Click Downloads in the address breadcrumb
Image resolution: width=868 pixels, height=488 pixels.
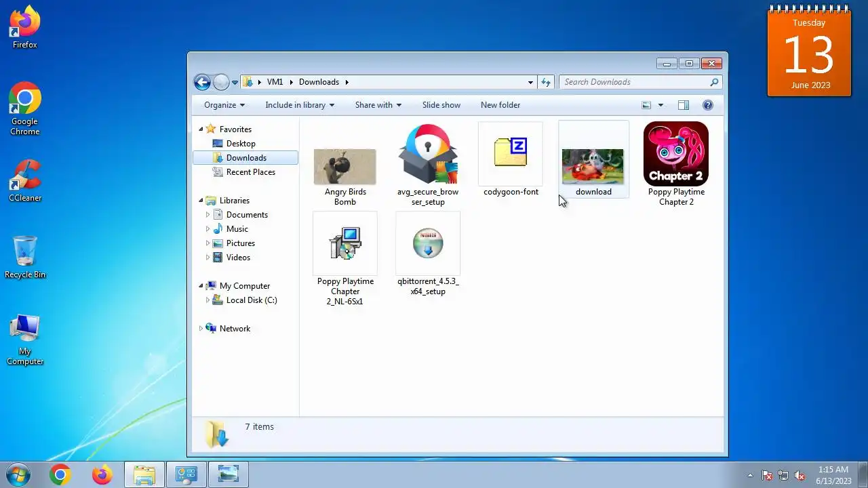[x=319, y=82]
